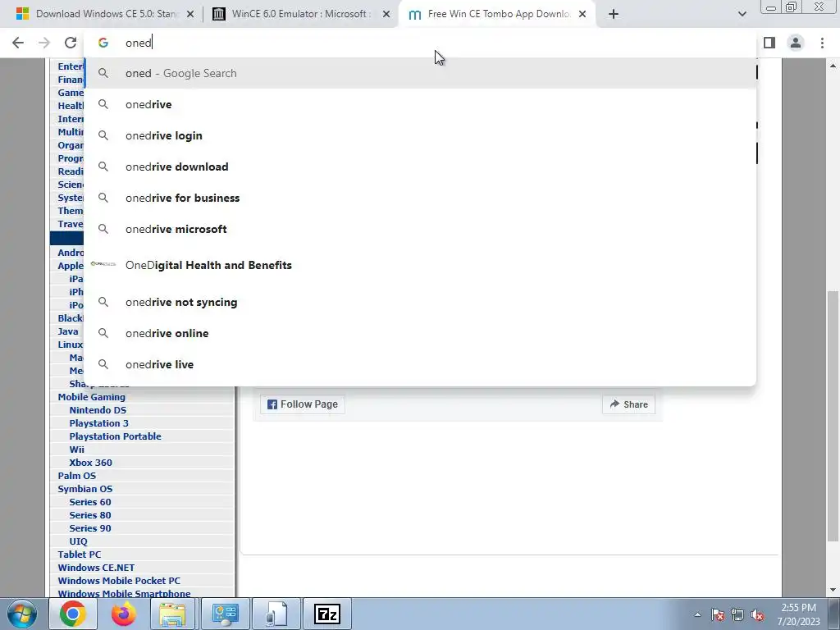
Task: Toggle the Chrome side panel
Action: [769, 43]
